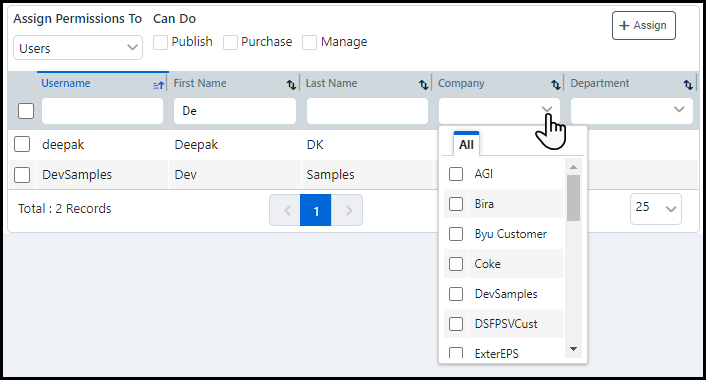
Task: Expand the Department filter dropdown
Action: 632,110
